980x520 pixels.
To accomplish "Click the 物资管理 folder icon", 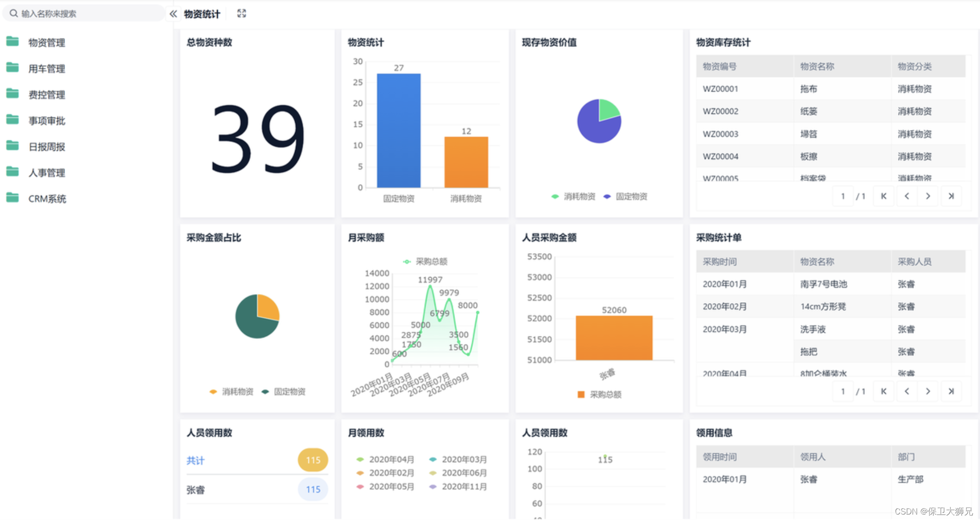I will pos(13,42).
